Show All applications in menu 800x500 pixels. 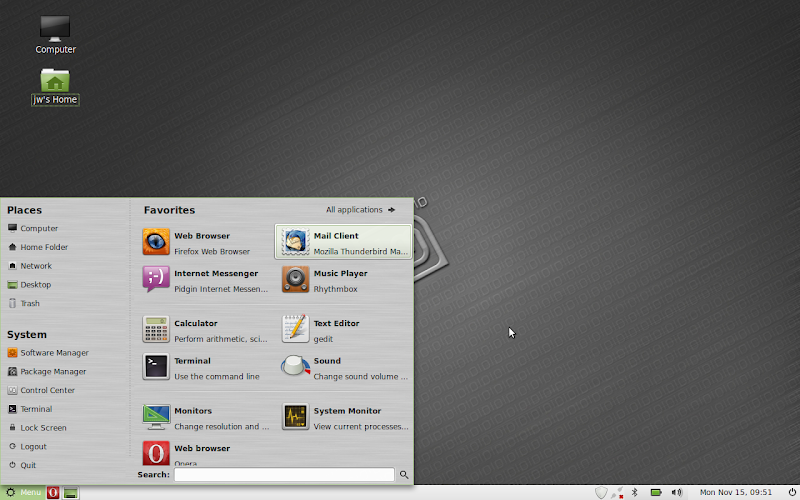click(x=361, y=210)
